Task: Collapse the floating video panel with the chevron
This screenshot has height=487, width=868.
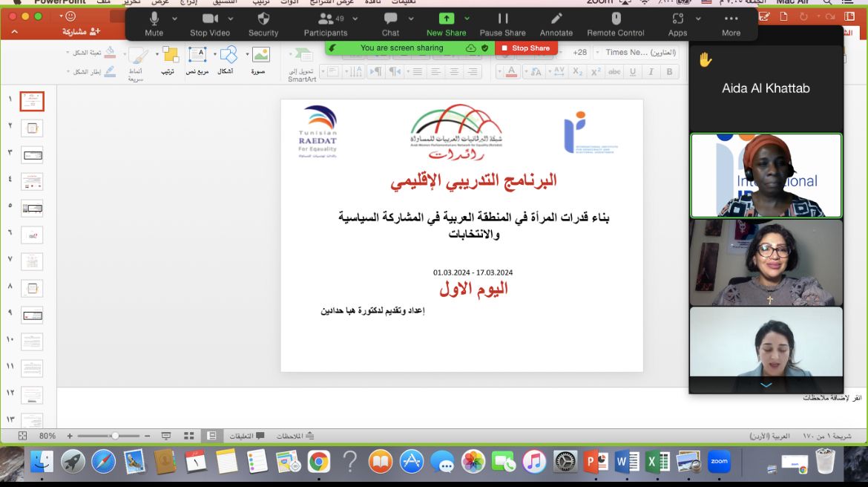Action: click(766, 385)
